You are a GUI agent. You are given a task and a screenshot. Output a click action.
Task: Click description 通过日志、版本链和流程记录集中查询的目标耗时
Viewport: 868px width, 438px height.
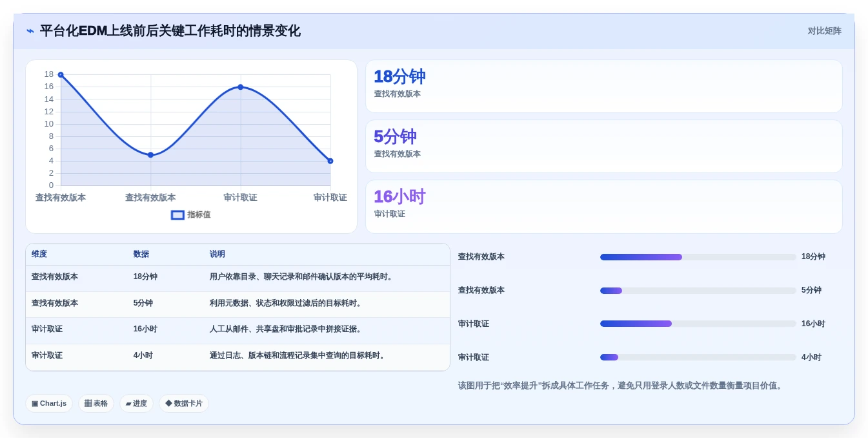(299, 356)
